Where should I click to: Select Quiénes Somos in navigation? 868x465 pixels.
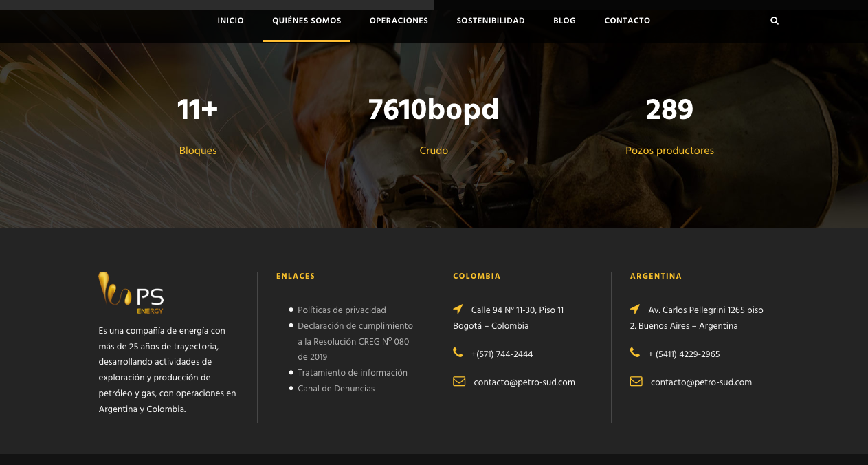[307, 21]
